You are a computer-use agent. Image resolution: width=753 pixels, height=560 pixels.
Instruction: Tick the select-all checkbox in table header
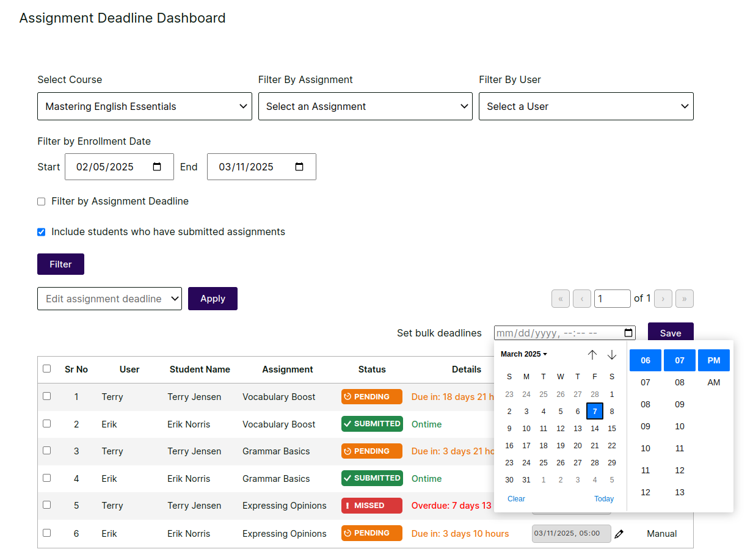click(47, 369)
